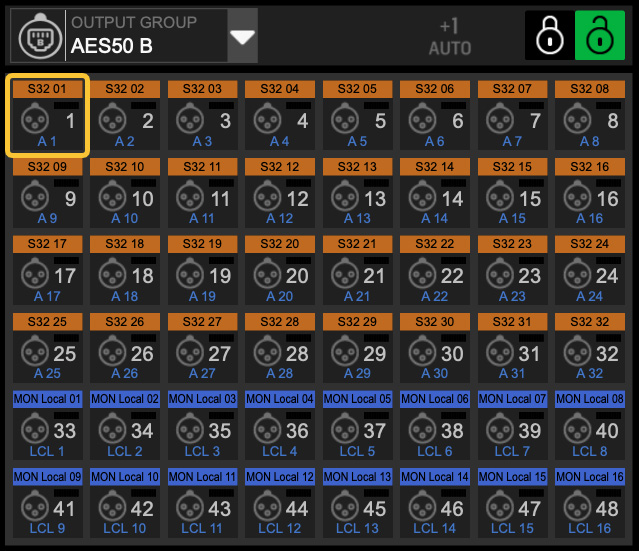This screenshot has height=551, width=639.
Task: Click XLR icon of output 33
Action: click(x=34, y=431)
